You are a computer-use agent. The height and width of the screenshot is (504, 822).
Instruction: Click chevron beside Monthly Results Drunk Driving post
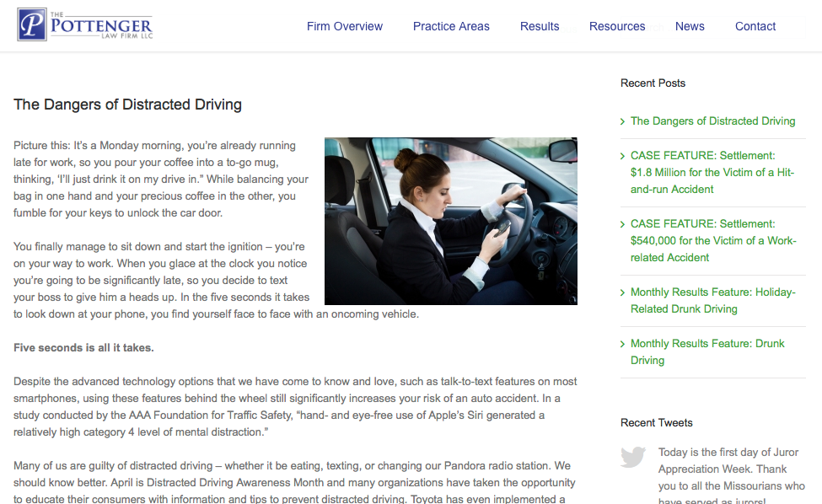tap(622, 344)
